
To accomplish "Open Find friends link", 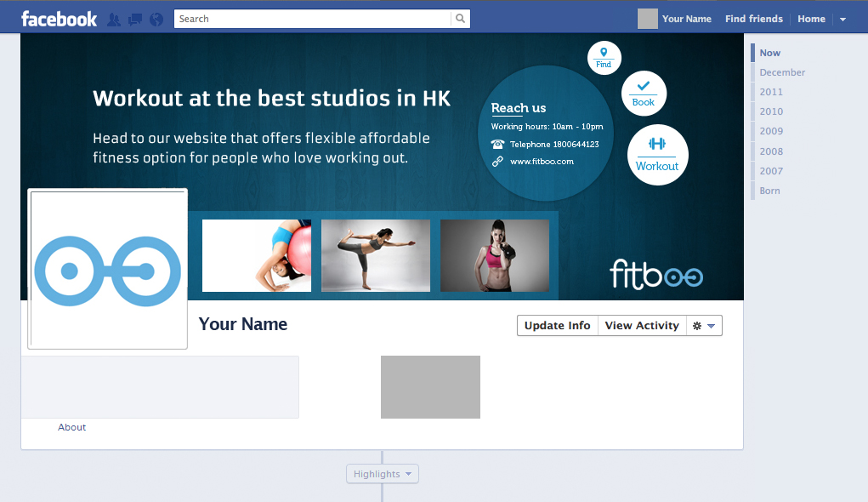I will click(x=754, y=19).
